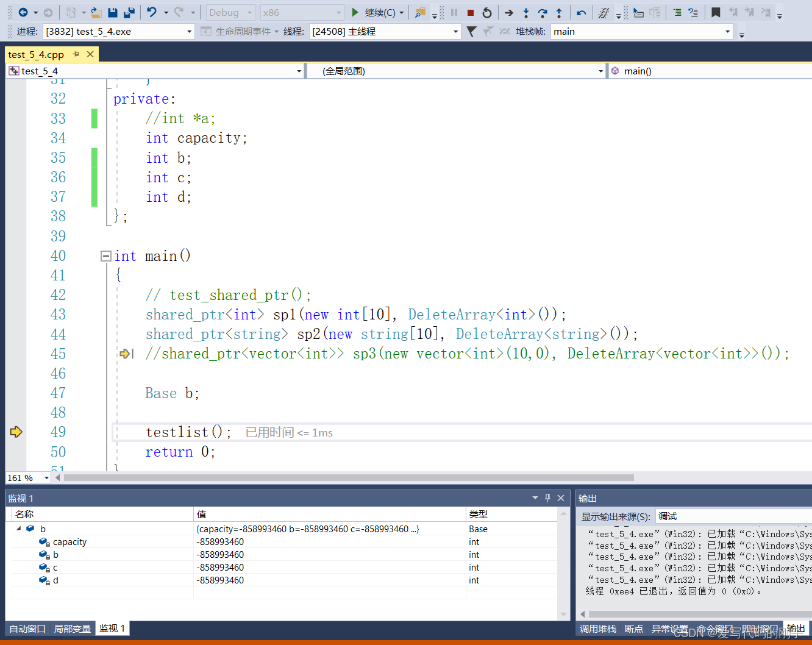Click the Step Backward blue arrow icon

pyautogui.click(x=582, y=12)
